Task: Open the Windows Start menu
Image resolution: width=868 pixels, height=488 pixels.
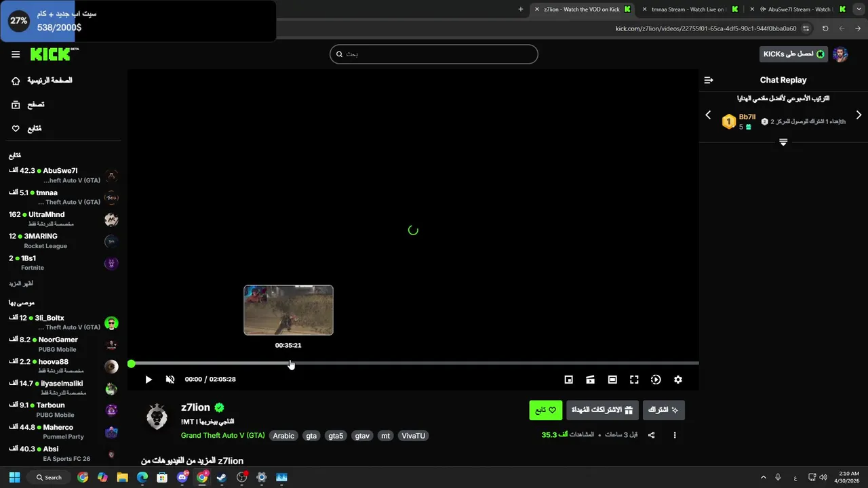Action: click(14, 477)
